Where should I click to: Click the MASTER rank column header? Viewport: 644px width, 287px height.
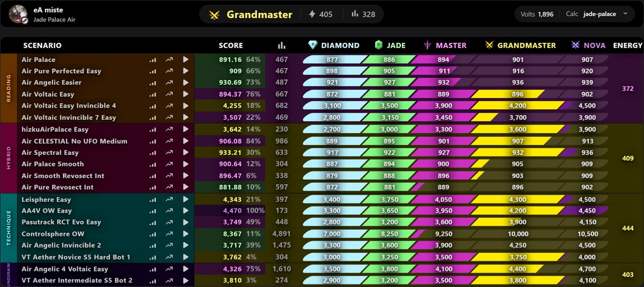coord(445,45)
